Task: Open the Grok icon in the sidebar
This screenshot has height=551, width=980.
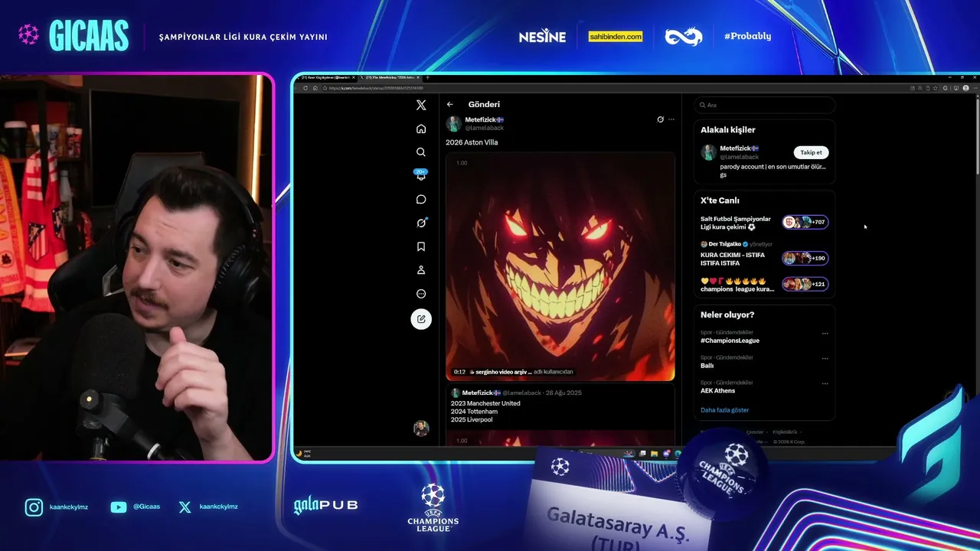Action: (421, 223)
